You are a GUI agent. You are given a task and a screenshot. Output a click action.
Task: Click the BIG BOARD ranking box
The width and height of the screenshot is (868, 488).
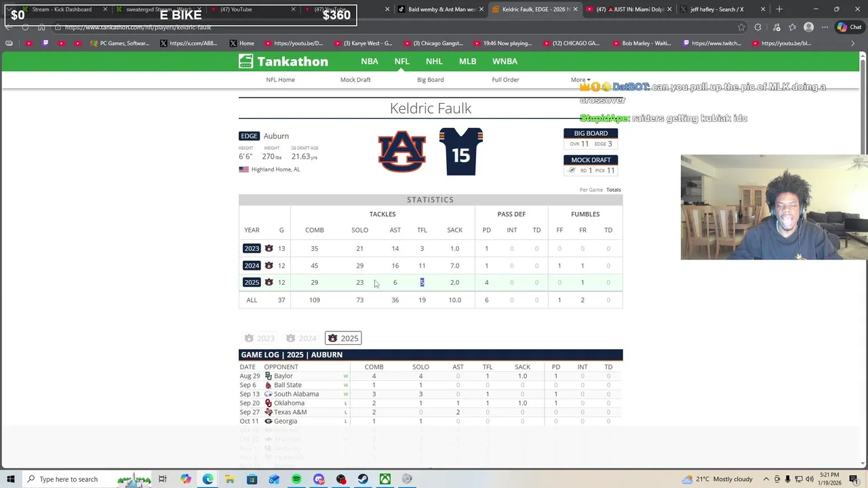click(591, 138)
